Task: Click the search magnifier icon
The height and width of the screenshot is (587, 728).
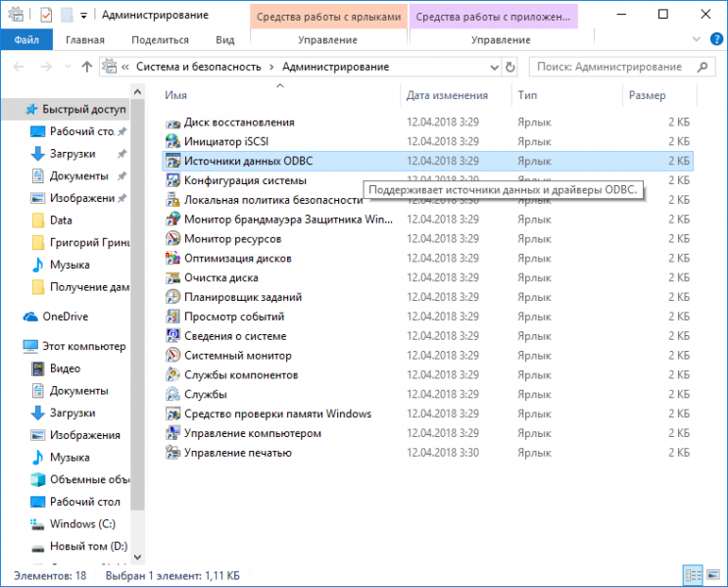Action: point(702,67)
